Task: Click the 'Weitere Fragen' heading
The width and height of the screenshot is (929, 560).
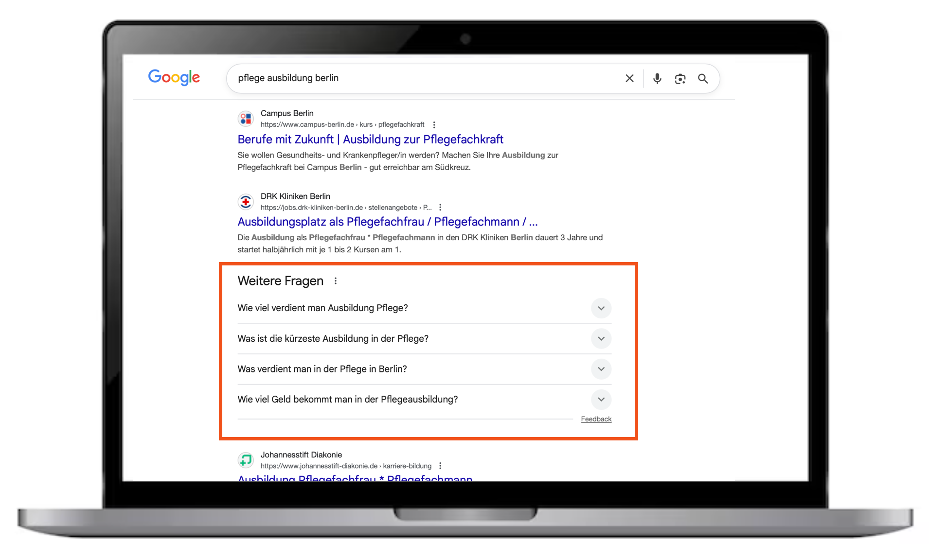Action: [280, 281]
